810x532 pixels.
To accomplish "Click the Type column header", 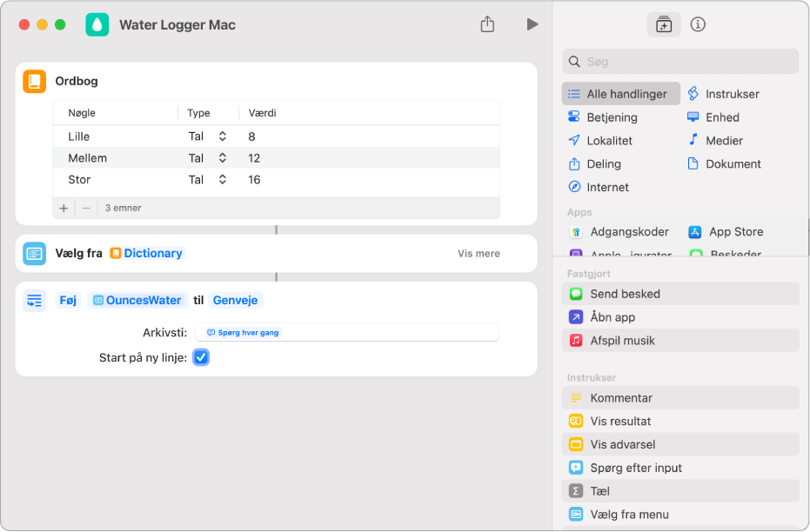I will tap(198, 113).
